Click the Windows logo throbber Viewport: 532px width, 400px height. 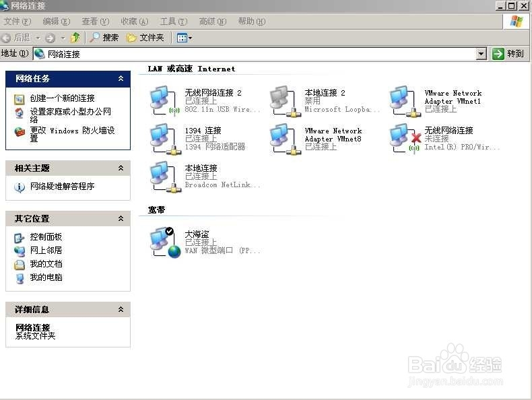coord(516,22)
